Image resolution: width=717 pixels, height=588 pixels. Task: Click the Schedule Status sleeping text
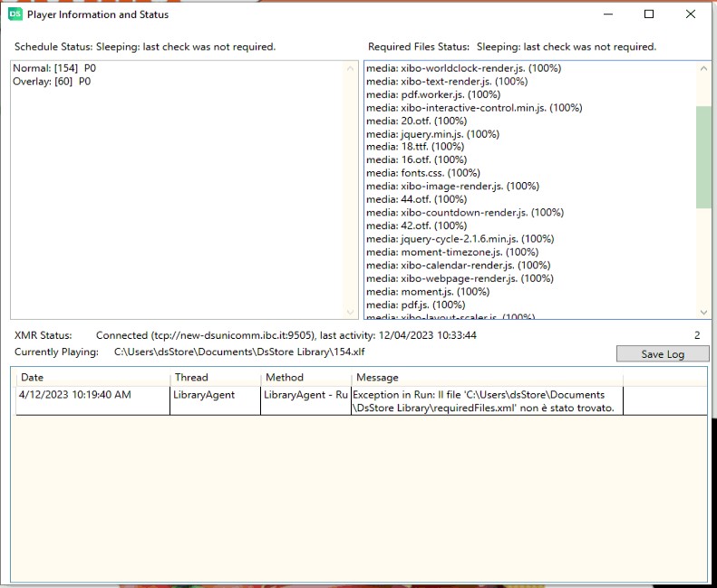click(x=186, y=47)
